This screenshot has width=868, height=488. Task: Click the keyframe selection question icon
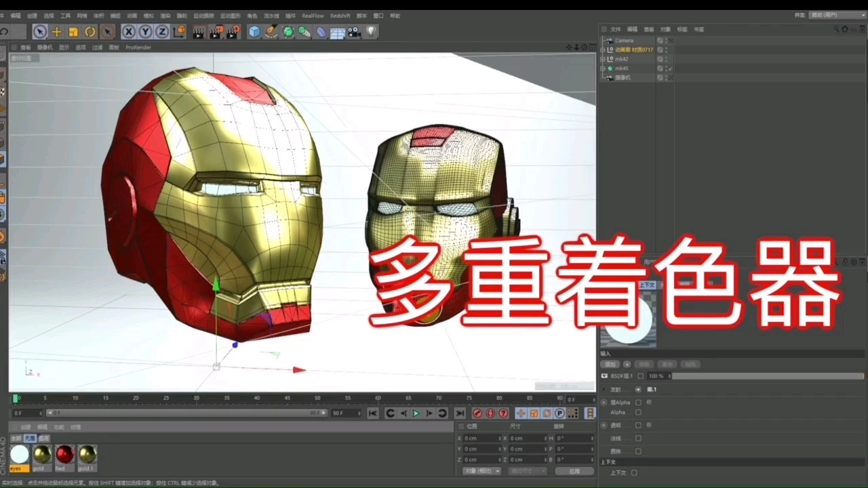pyautogui.click(x=503, y=413)
